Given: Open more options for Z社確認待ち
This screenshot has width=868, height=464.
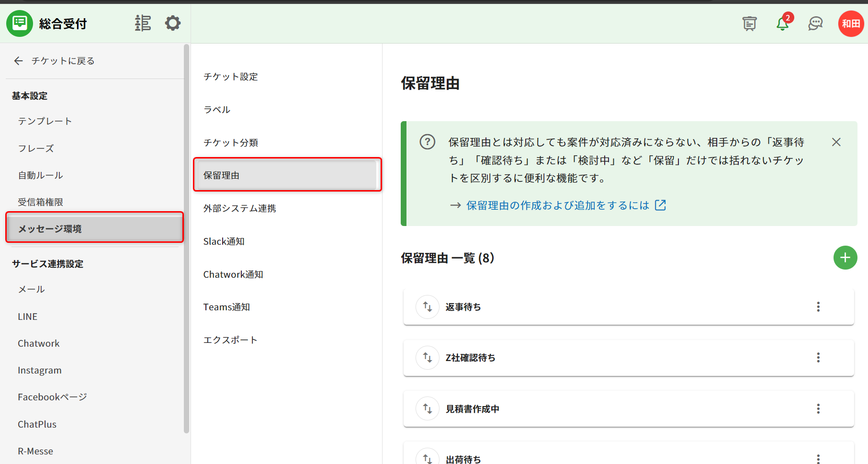Looking at the screenshot, I should [818, 358].
